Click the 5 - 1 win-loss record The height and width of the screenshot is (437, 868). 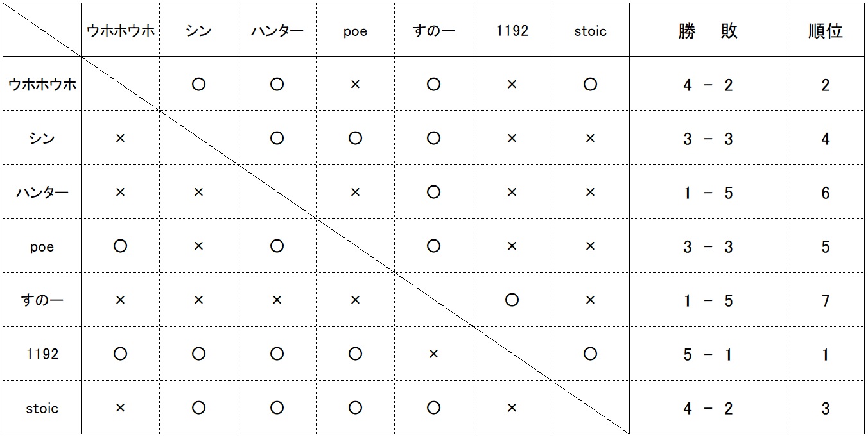(x=707, y=354)
